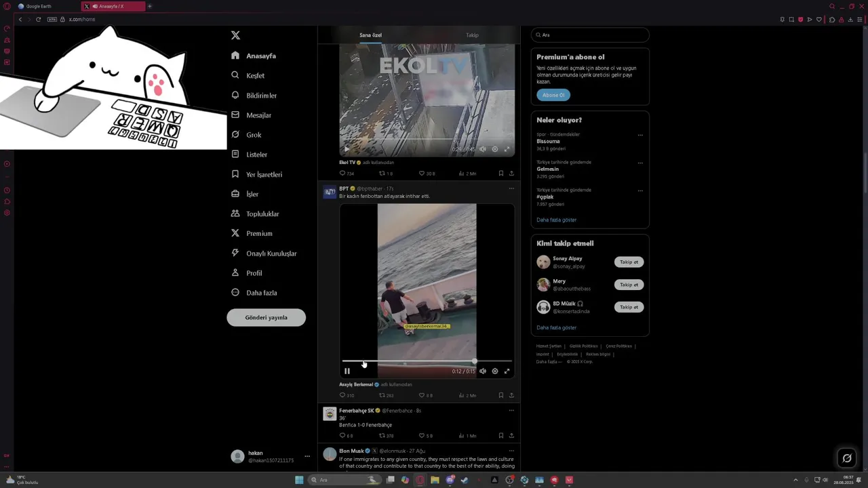Enter fullscreen on the BPT video

[507, 371]
